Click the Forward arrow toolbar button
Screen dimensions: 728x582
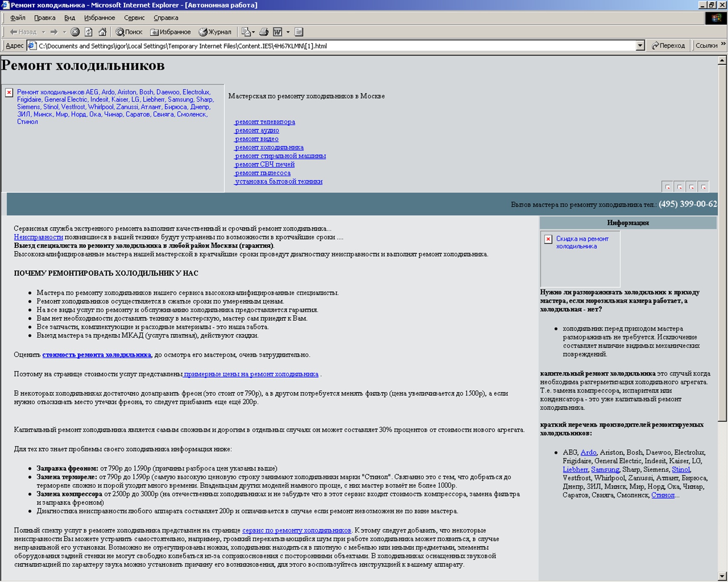pyautogui.click(x=54, y=32)
